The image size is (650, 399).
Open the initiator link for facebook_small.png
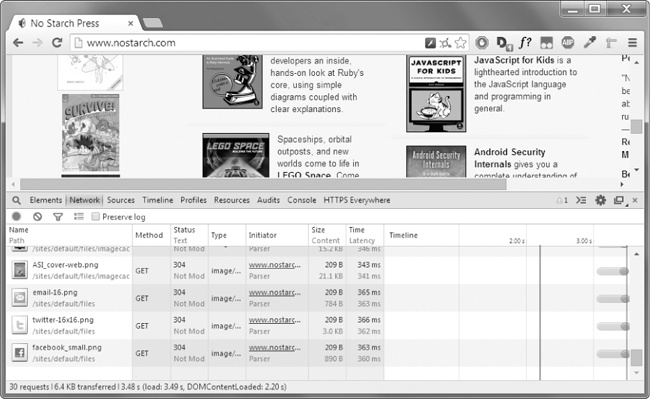click(x=275, y=348)
